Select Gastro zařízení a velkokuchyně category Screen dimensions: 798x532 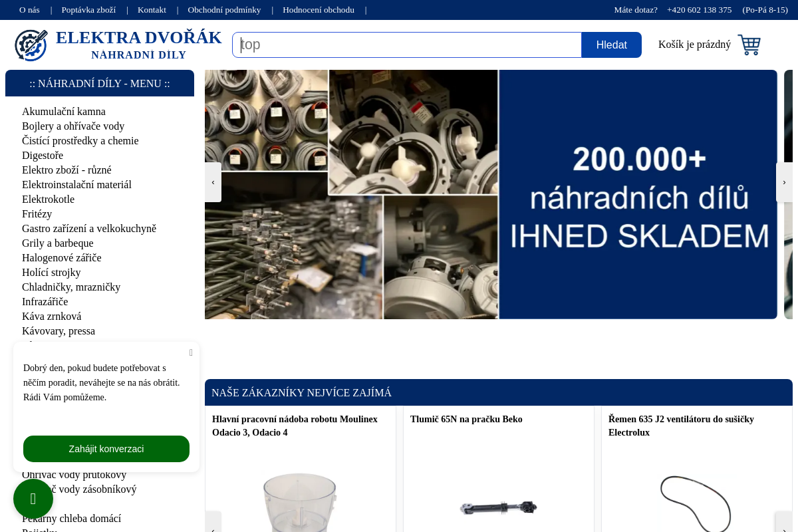(x=89, y=229)
